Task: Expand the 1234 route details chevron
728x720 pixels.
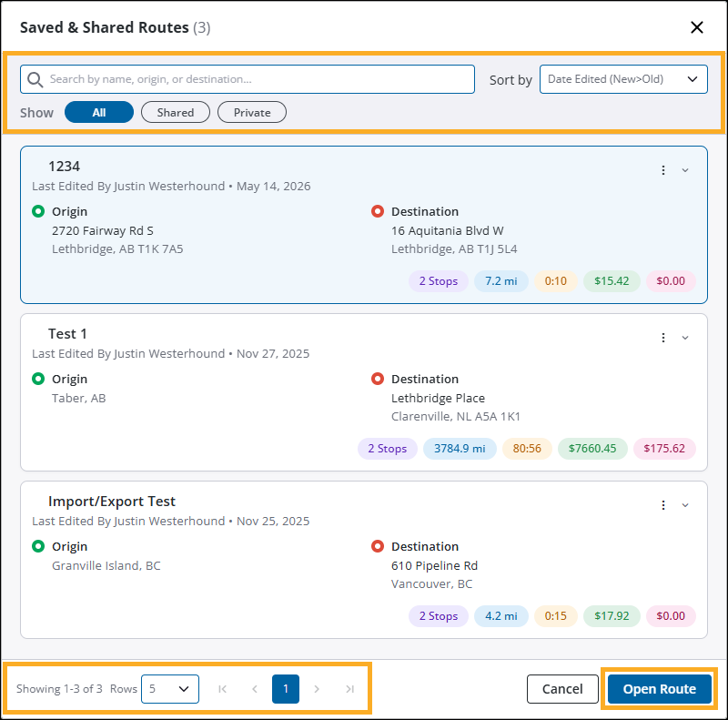Action: [x=685, y=170]
